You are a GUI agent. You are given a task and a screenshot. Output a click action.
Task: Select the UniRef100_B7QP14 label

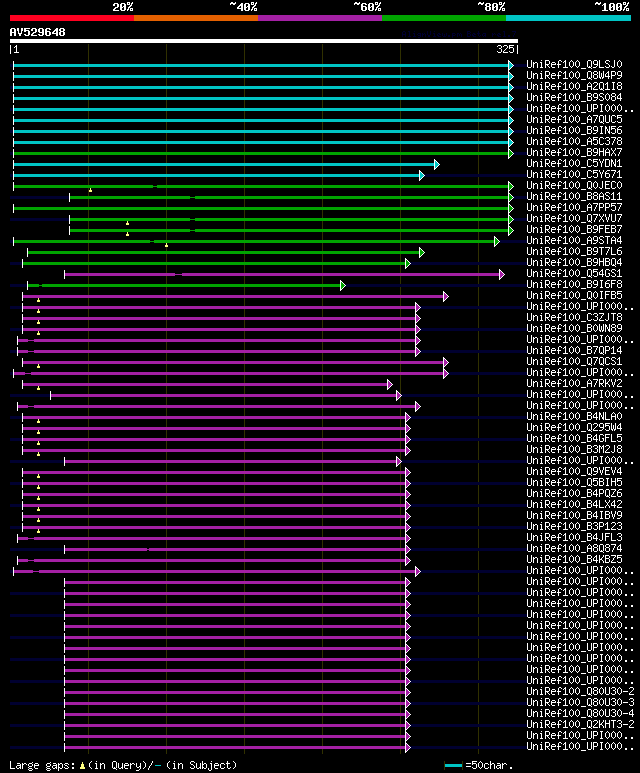574,351
